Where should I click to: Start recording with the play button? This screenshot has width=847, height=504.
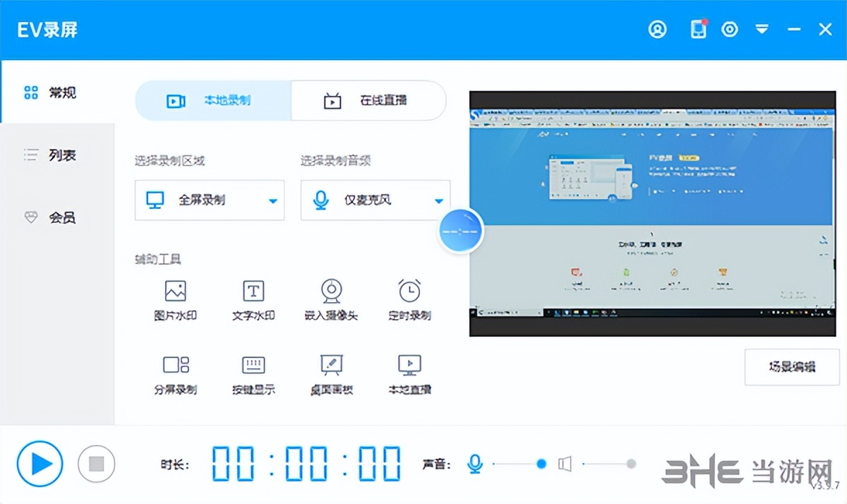point(40,464)
